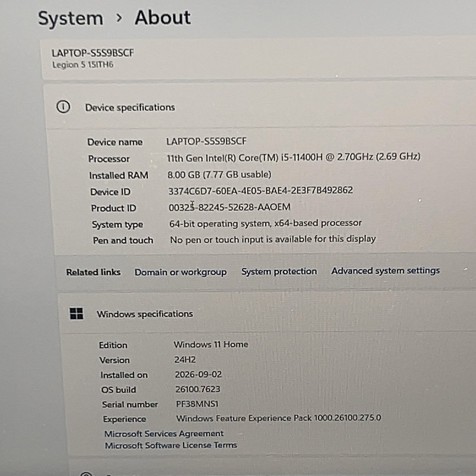Click the Installed RAM value 8.00 GB
This screenshot has height=476, width=476.
(x=219, y=175)
